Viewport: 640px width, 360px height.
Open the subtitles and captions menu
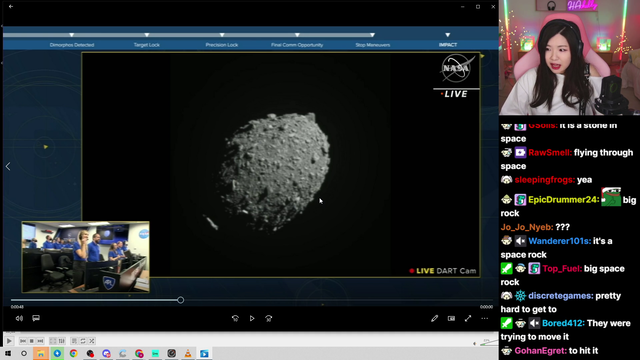point(36,318)
